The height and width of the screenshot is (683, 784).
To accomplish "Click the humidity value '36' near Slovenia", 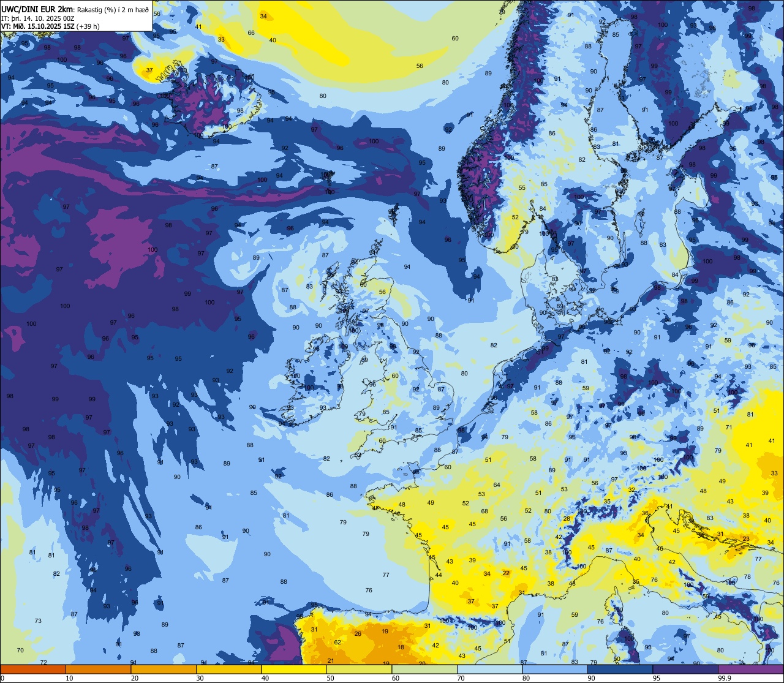I will (645, 513).
